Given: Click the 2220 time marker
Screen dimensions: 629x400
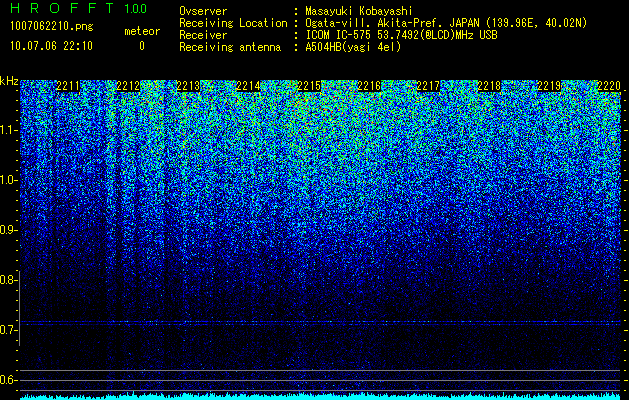Looking at the screenshot, I should (x=609, y=86).
